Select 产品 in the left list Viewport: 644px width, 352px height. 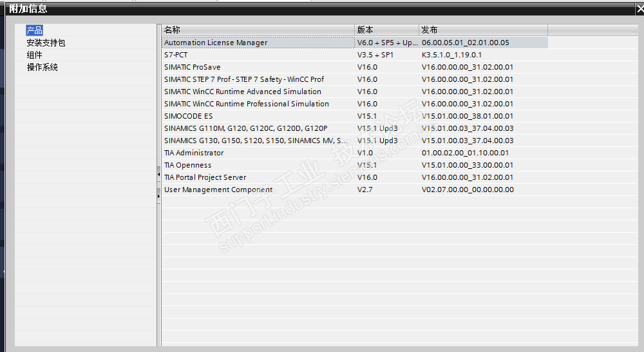coord(34,30)
